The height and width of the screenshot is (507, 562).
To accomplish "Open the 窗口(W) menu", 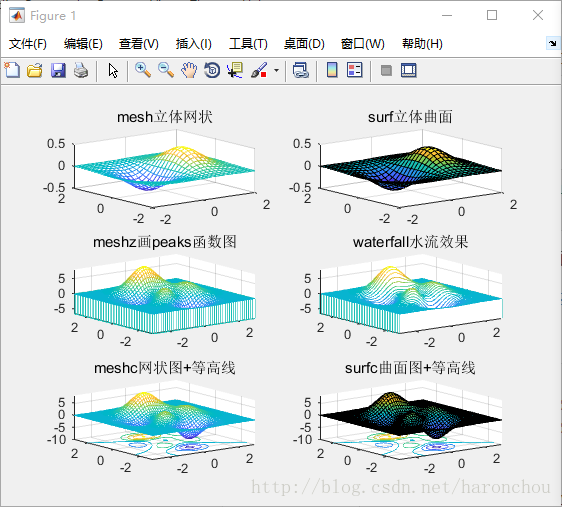I will click(x=363, y=44).
